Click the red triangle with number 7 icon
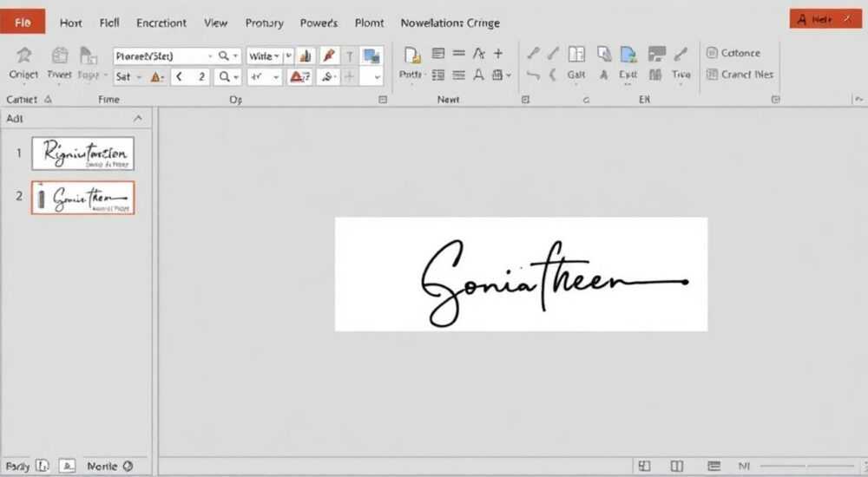This screenshot has width=868, height=477. [300, 77]
